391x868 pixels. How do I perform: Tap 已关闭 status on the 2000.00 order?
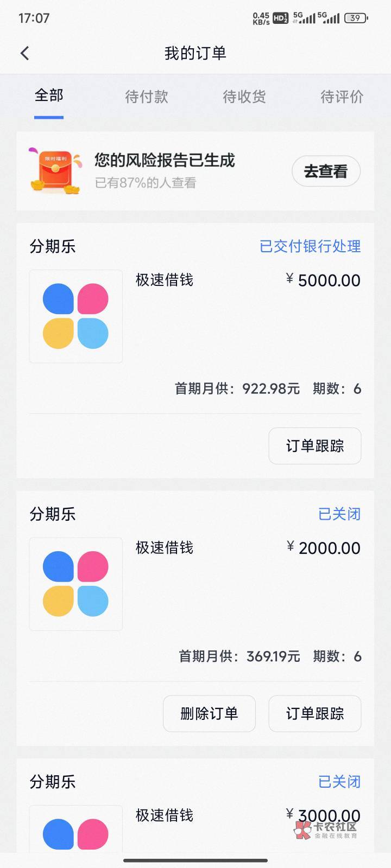click(x=339, y=514)
